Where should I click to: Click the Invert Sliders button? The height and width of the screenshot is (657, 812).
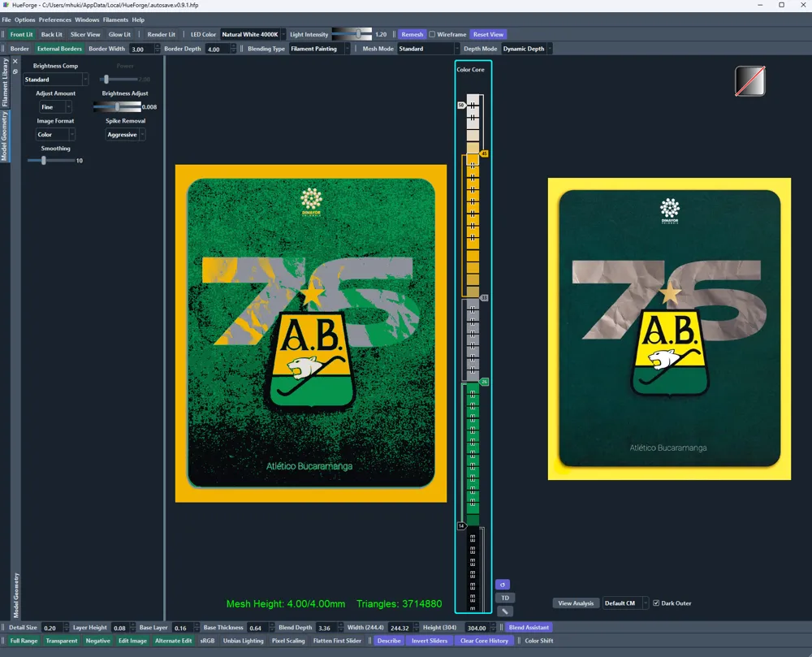[430, 641]
